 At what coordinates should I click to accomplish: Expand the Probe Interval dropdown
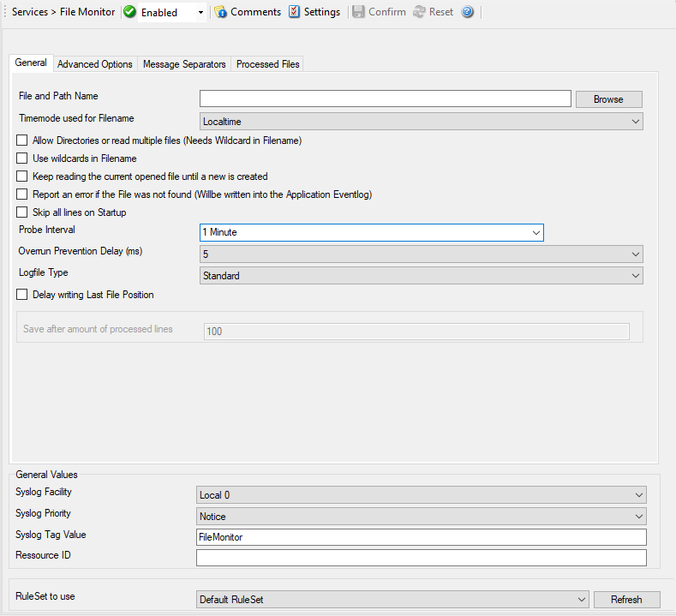point(535,232)
